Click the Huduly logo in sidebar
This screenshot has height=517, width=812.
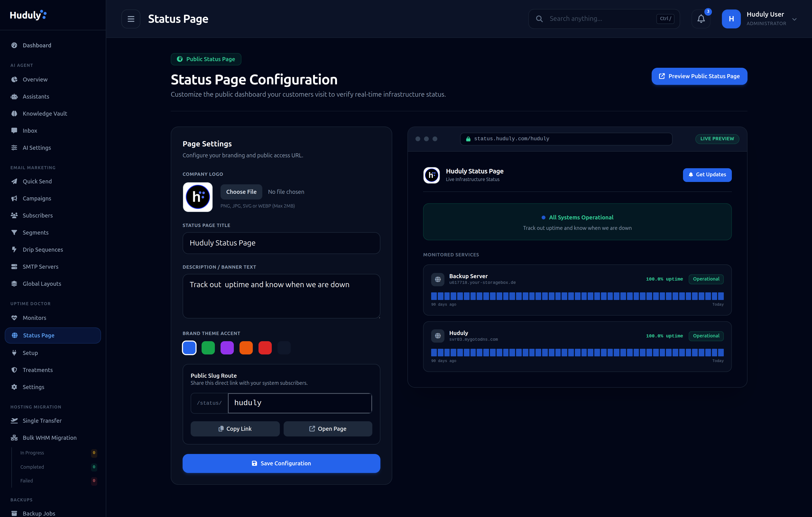coord(28,15)
